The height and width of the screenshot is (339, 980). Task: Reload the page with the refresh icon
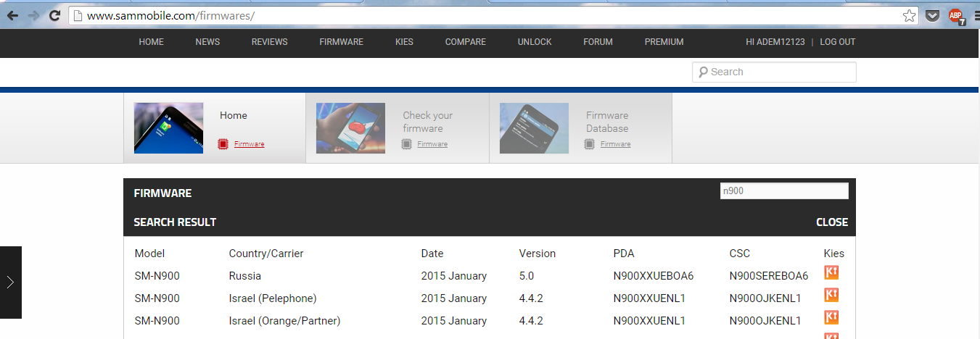(x=54, y=15)
